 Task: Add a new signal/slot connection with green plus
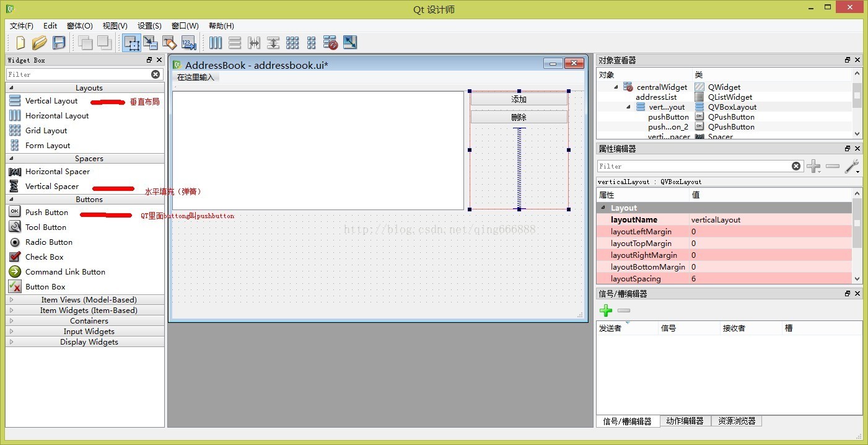click(606, 311)
